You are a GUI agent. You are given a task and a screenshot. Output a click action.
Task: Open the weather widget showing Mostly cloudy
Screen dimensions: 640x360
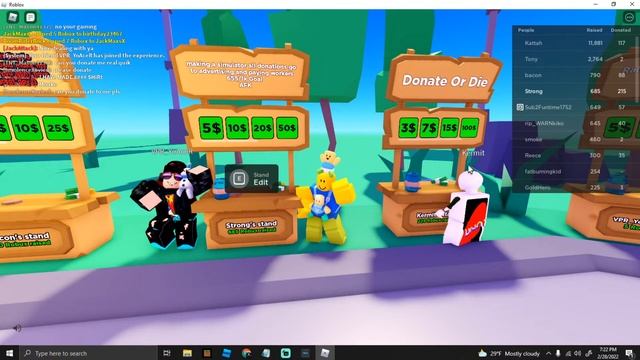tap(509, 353)
